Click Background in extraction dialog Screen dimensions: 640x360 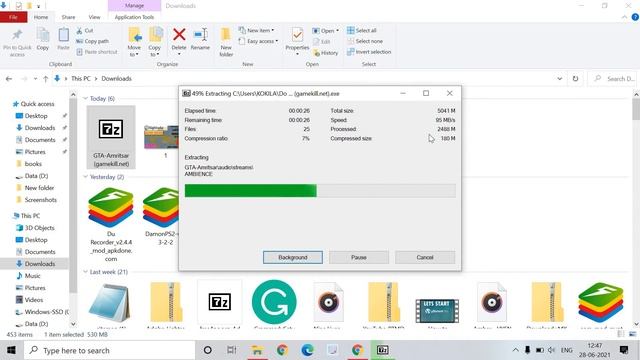[293, 257]
